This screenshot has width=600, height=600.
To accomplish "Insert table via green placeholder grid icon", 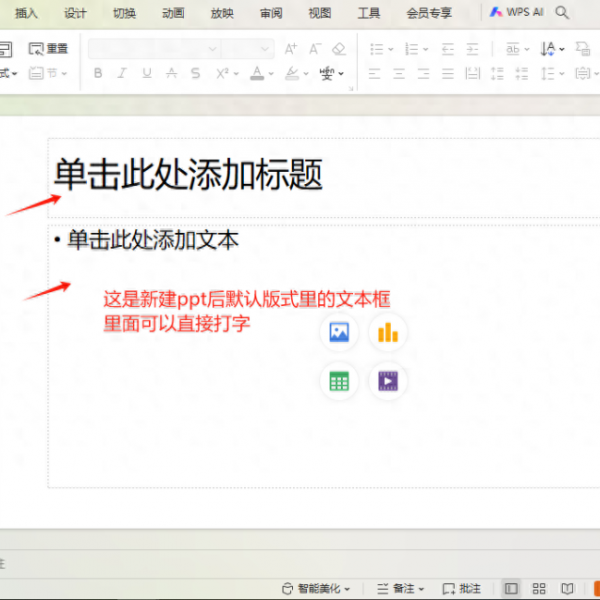I will [339, 381].
